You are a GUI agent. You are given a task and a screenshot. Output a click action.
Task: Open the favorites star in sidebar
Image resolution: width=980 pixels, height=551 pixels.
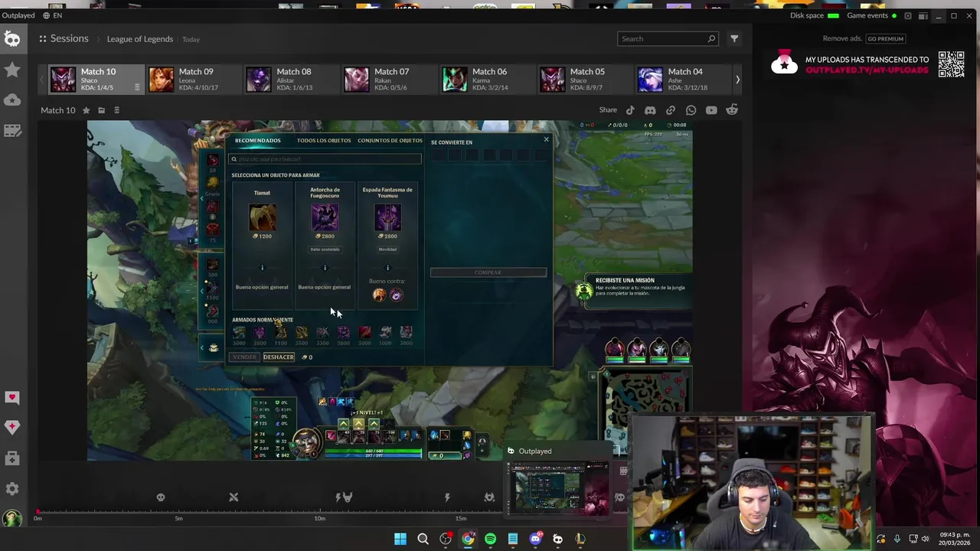(12, 70)
